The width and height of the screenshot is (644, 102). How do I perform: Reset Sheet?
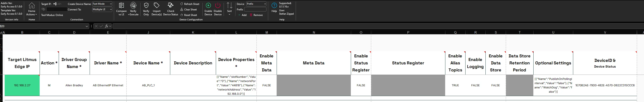(188, 15)
